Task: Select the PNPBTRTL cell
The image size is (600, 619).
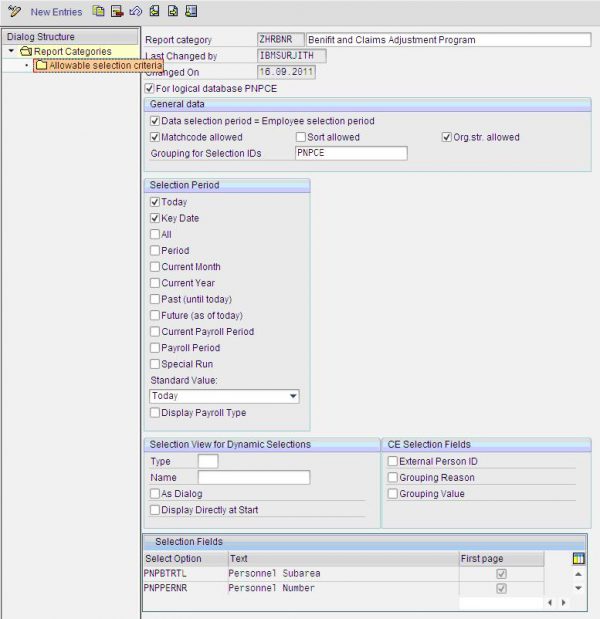Action: (186, 573)
